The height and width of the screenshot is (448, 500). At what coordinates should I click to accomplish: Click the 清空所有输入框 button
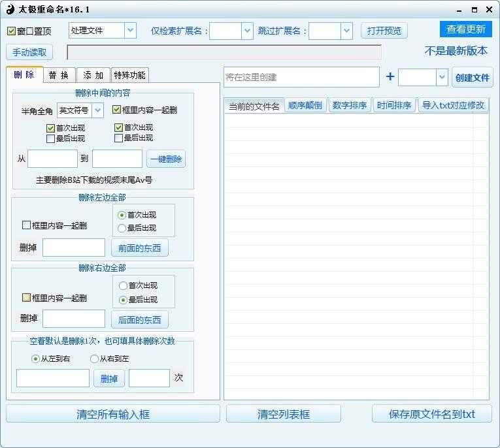(x=113, y=414)
